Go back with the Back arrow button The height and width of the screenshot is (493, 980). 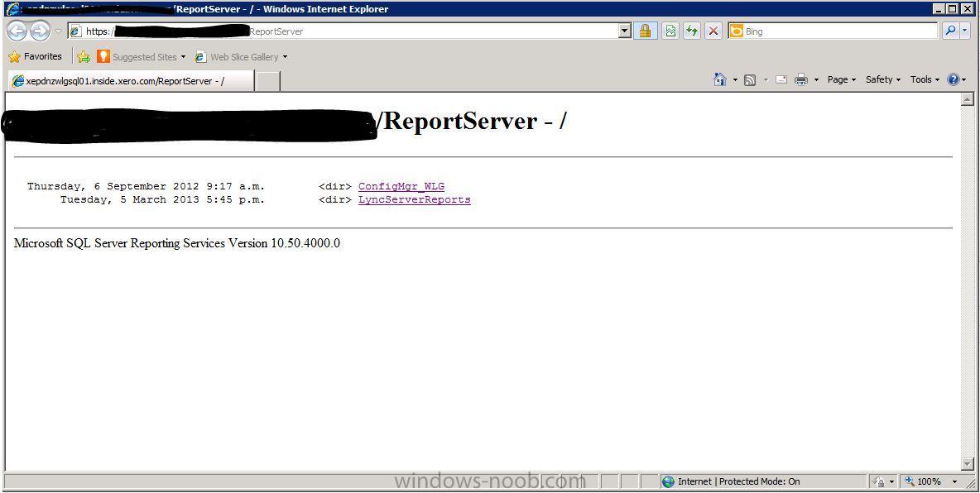pos(17,31)
